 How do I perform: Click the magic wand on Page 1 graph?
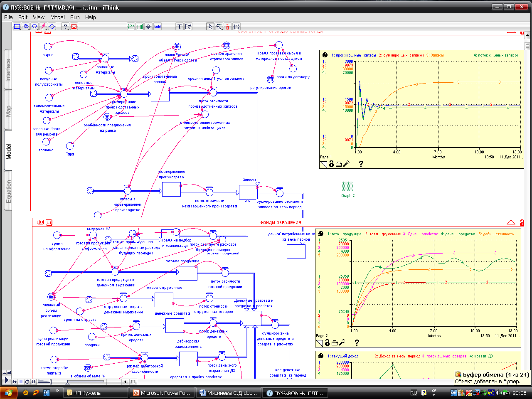pyautogui.click(x=347, y=164)
